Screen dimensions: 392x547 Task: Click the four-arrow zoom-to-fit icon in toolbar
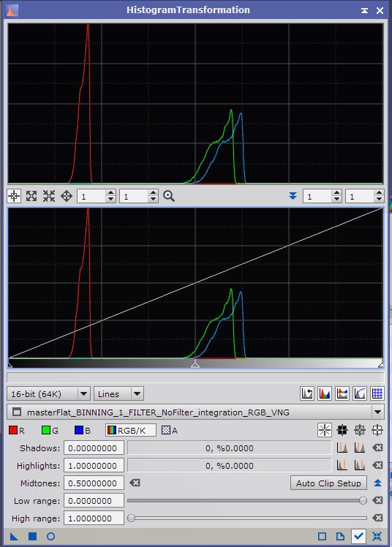pos(31,196)
